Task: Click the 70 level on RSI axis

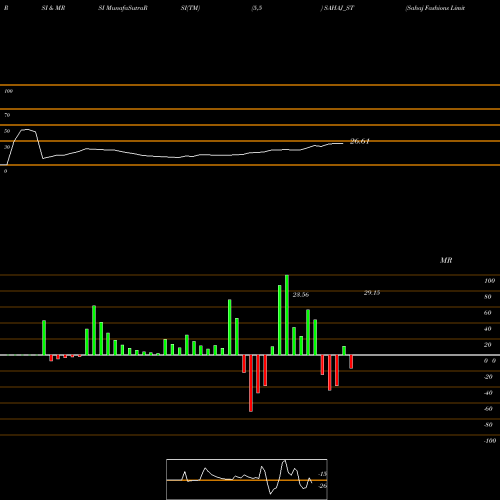Action: 7,115
